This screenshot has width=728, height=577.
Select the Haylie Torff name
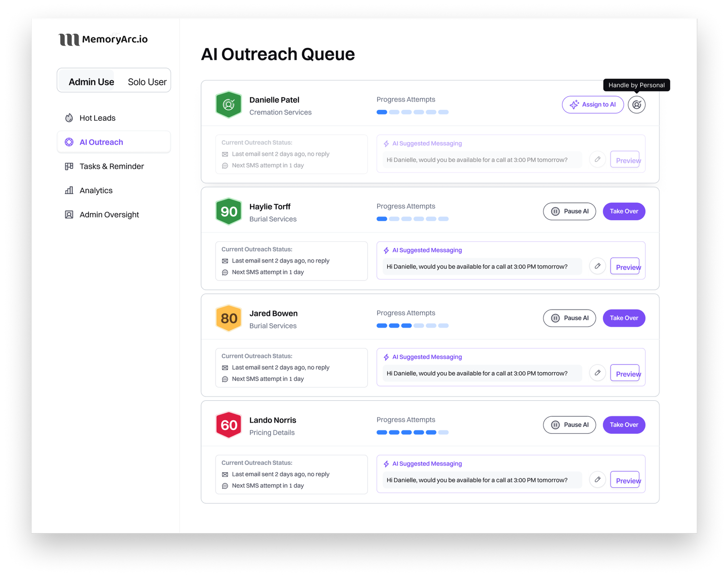(x=270, y=207)
